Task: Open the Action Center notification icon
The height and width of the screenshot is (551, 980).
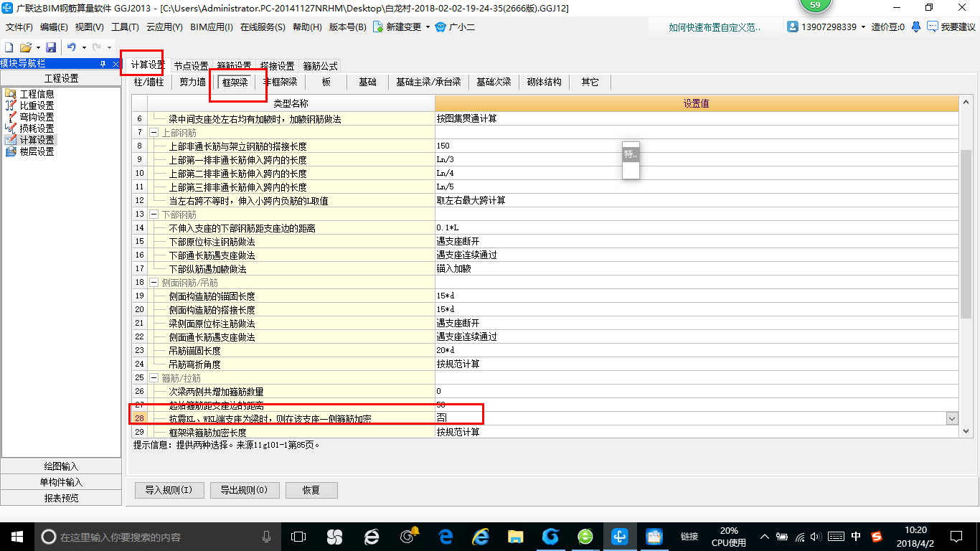Action: [956, 536]
